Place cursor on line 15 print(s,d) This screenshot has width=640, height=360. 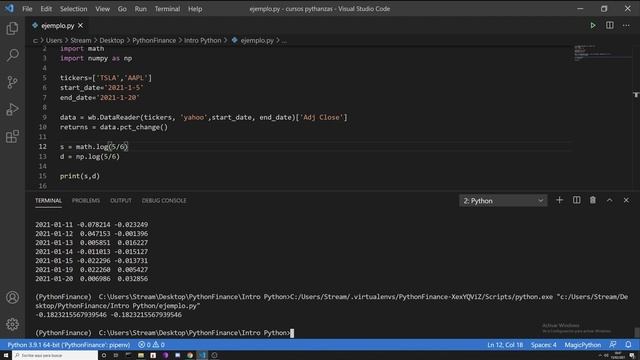80,176
